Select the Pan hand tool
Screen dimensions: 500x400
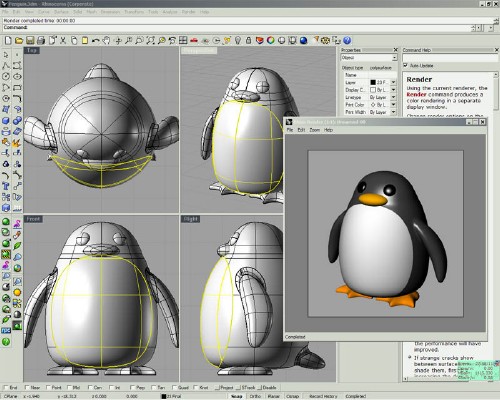point(106,41)
